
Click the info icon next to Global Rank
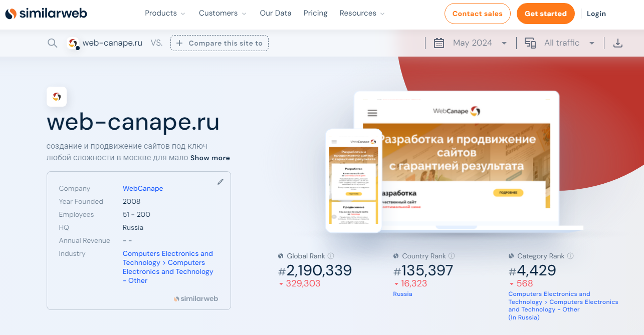point(331,256)
